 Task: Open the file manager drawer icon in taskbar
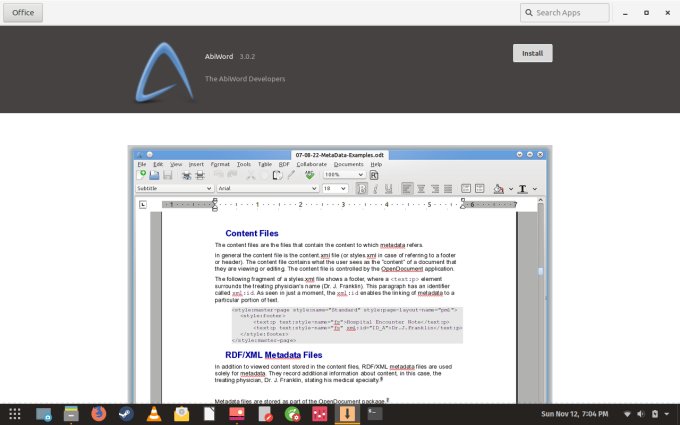(x=71, y=414)
